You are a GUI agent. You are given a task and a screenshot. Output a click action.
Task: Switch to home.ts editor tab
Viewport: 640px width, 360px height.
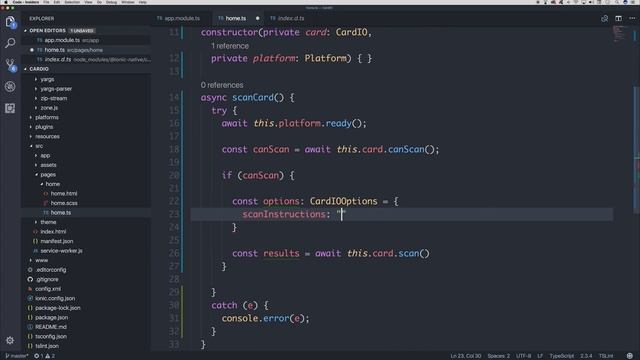[x=236, y=18]
